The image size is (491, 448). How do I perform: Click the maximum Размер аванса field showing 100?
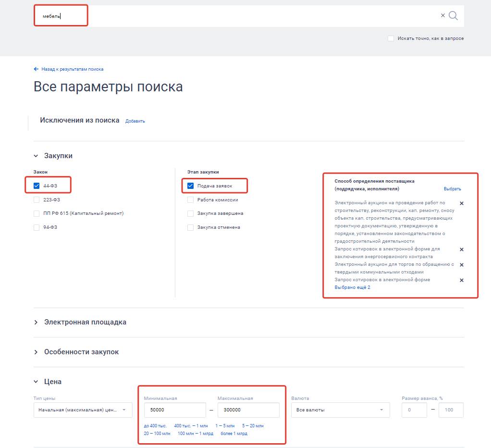click(x=451, y=410)
